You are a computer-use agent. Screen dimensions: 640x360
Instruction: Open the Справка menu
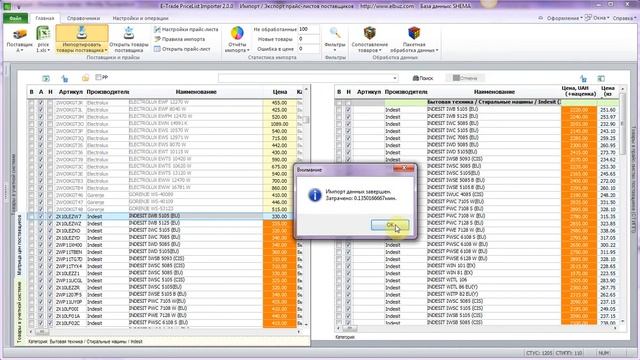pos(624,18)
